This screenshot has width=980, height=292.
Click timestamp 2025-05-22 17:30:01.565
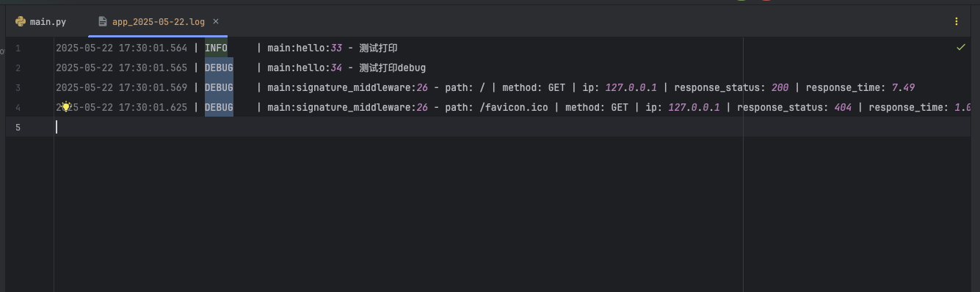(122, 68)
